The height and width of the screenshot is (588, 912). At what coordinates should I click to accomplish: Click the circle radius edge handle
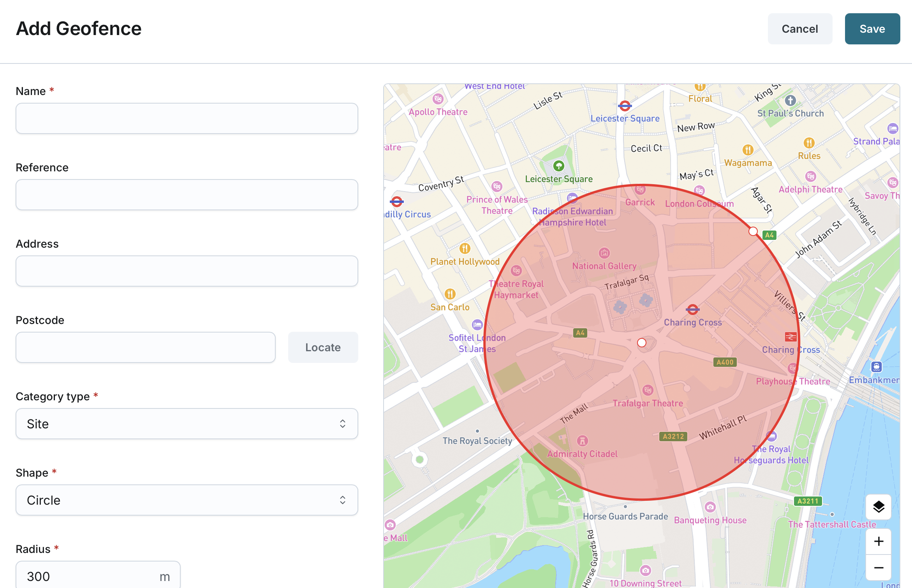[x=753, y=231]
